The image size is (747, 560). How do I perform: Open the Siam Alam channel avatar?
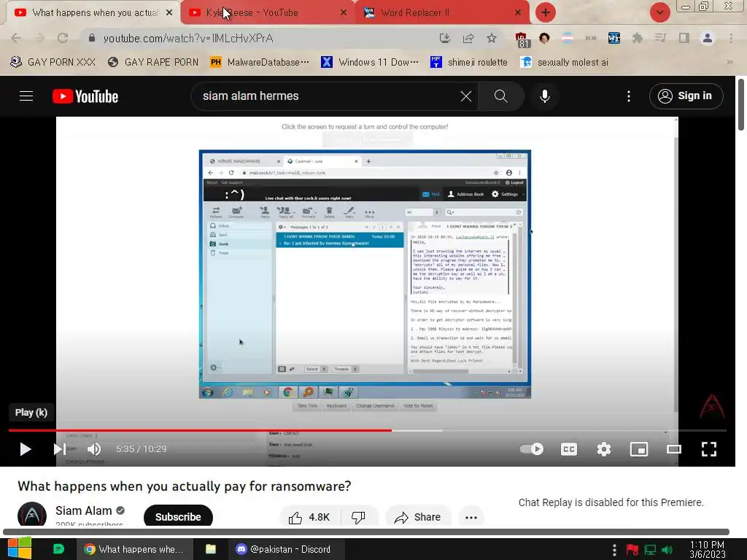pyautogui.click(x=32, y=514)
